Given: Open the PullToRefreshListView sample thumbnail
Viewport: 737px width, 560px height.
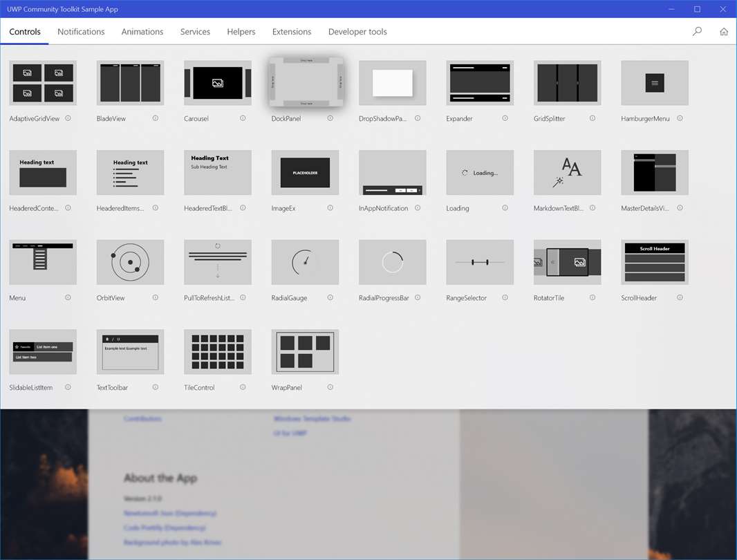Looking at the screenshot, I should (218, 262).
